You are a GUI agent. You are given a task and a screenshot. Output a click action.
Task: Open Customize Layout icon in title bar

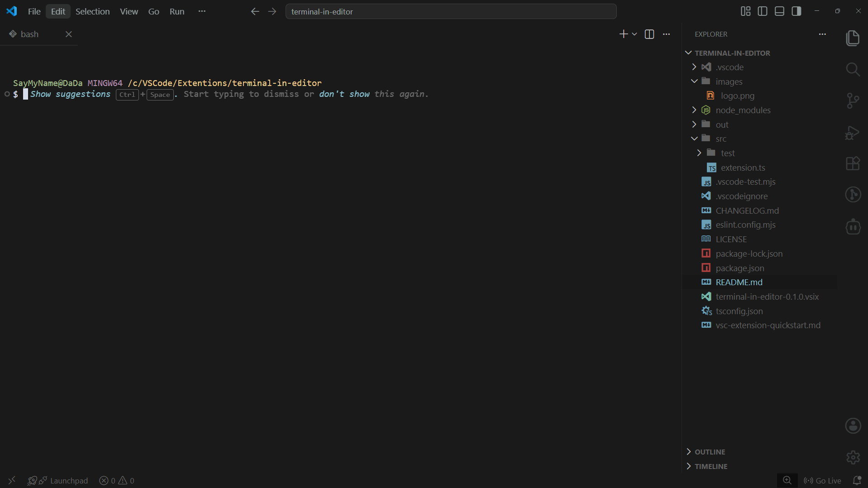point(745,11)
